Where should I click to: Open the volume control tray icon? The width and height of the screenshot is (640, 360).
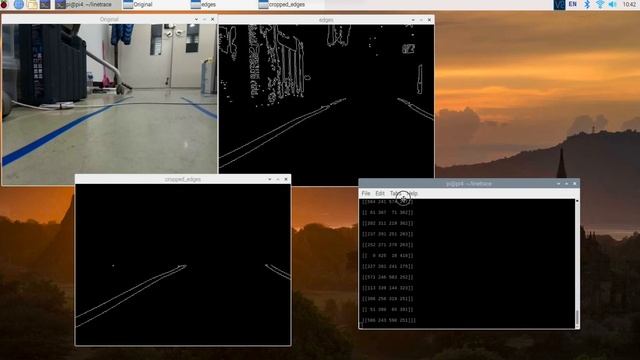click(x=612, y=4)
